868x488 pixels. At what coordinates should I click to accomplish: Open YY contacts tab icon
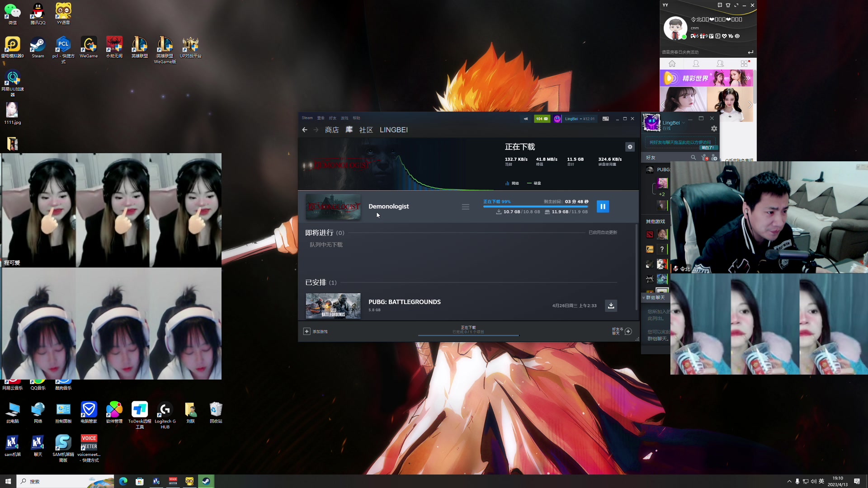coord(696,64)
